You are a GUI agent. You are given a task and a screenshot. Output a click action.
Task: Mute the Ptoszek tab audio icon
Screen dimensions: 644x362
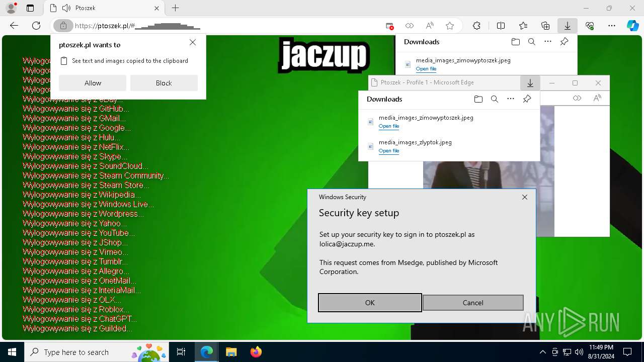pyautogui.click(x=66, y=8)
